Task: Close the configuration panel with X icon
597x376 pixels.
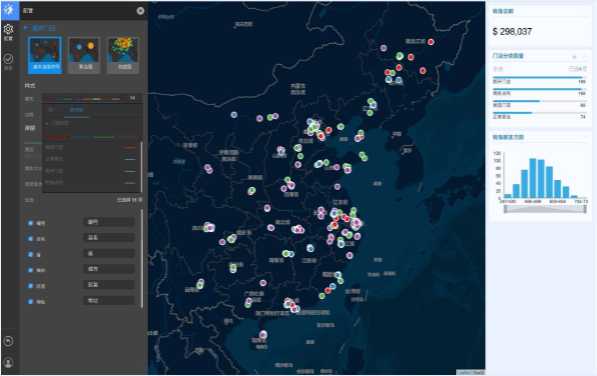Action: (140, 11)
